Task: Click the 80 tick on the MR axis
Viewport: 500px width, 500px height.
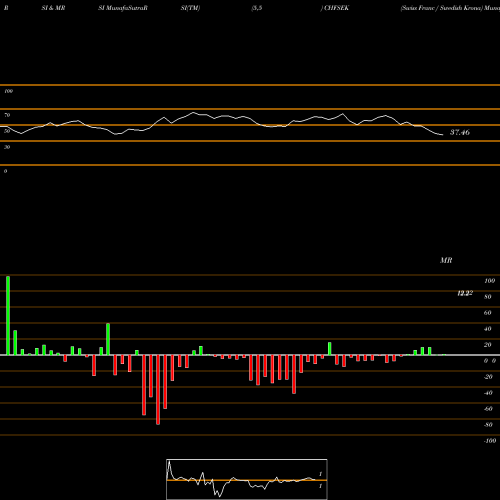Action: coord(488,297)
